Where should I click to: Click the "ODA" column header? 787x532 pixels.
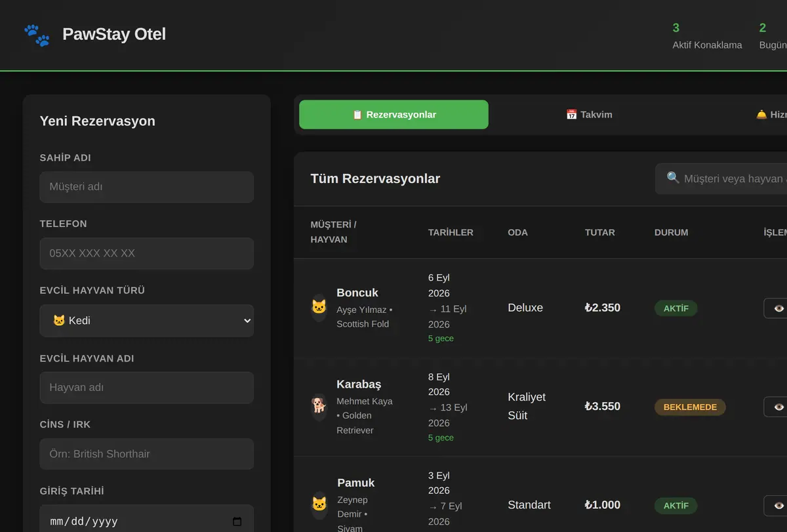tap(517, 232)
